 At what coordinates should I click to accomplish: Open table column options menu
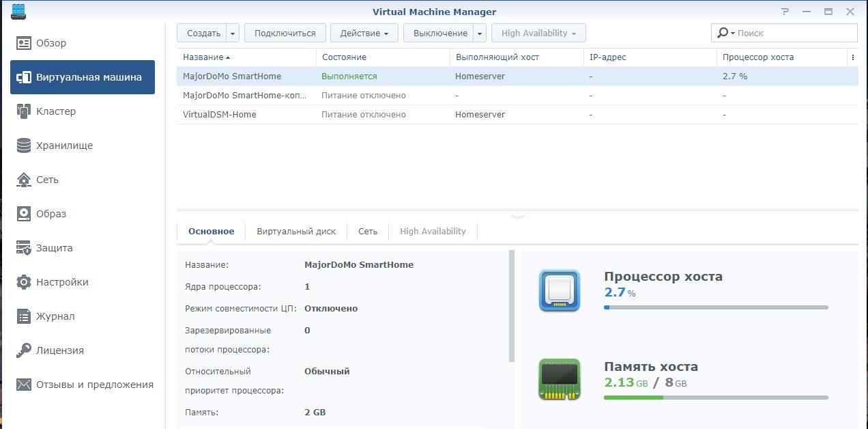(x=852, y=57)
